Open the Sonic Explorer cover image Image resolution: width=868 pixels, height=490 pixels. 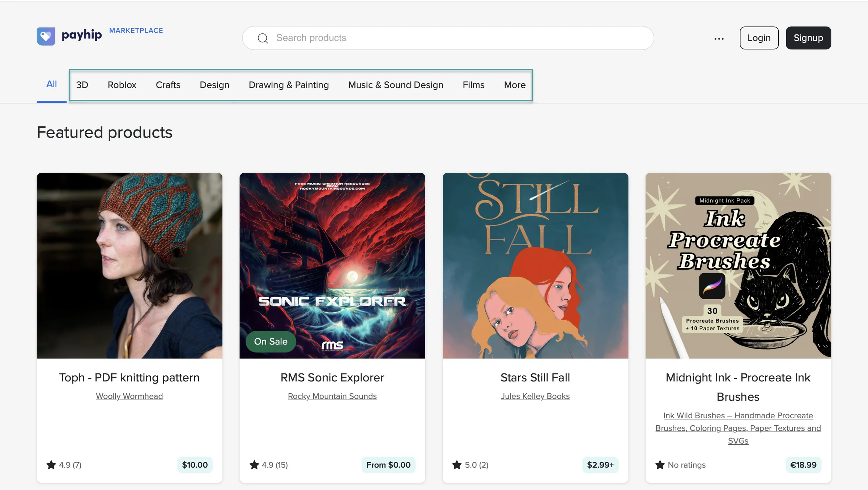332,266
